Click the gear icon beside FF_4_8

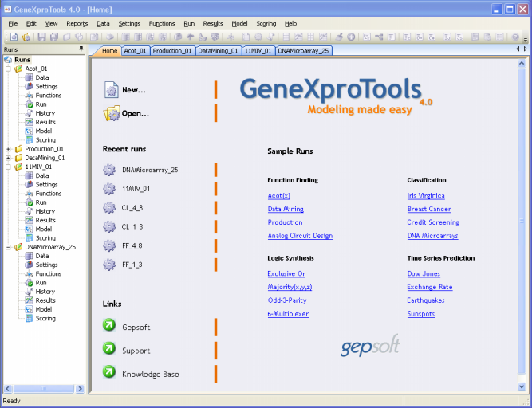click(109, 245)
